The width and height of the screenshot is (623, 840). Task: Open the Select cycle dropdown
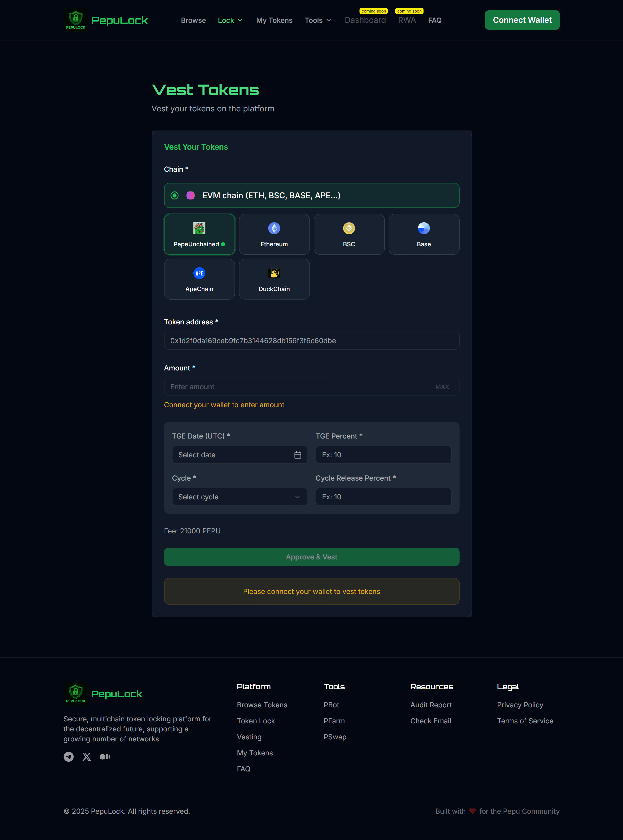tap(239, 497)
